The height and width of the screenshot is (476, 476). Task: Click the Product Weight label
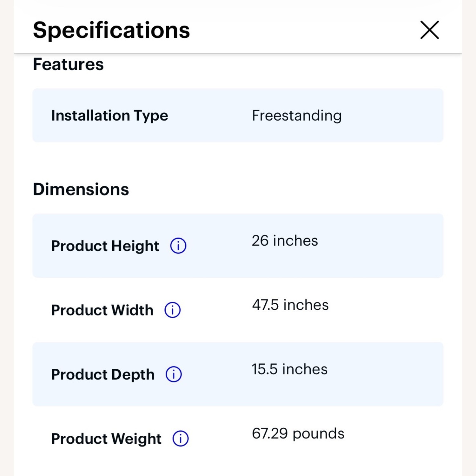[106, 439]
